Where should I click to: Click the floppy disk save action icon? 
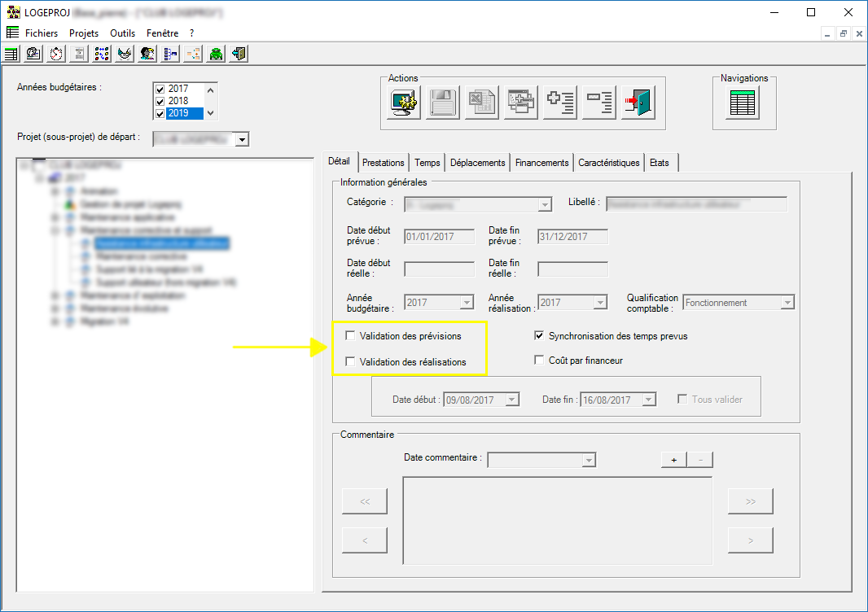[443, 103]
